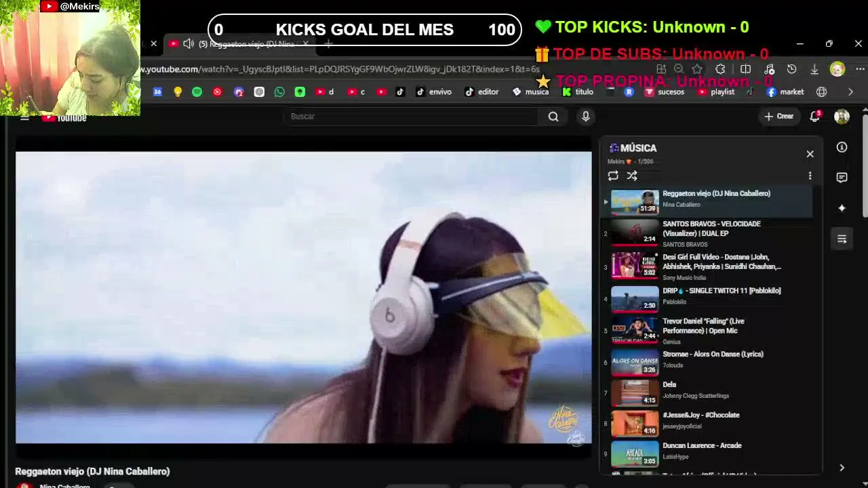868x488 pixels.
Task: Open the YouTube account avatar menu
Action: coord(842,117)
